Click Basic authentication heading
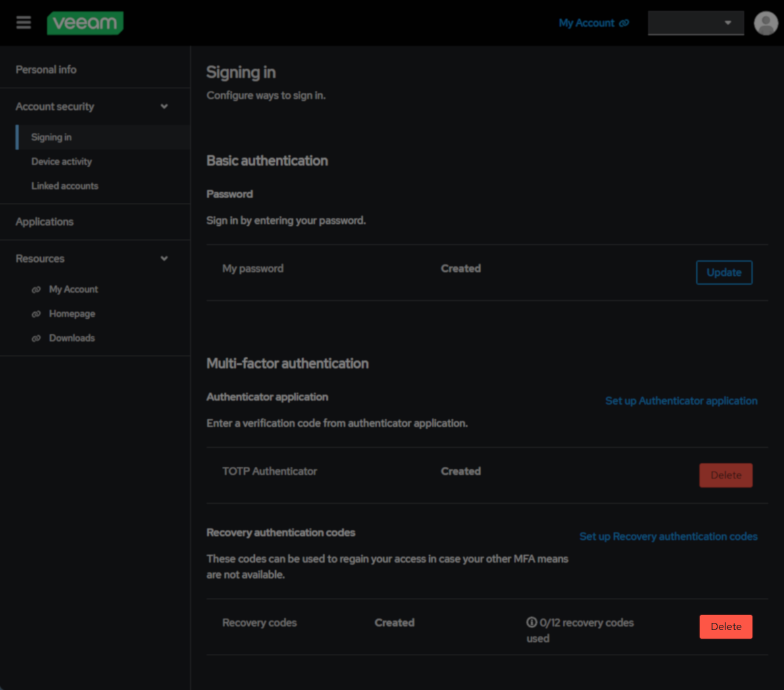784x690 pixels. point(267,161)
